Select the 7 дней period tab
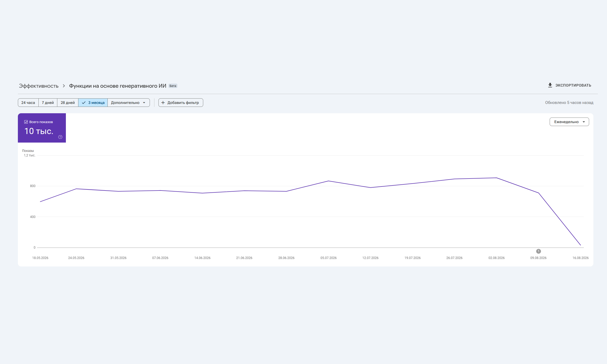 coord(48,103)
